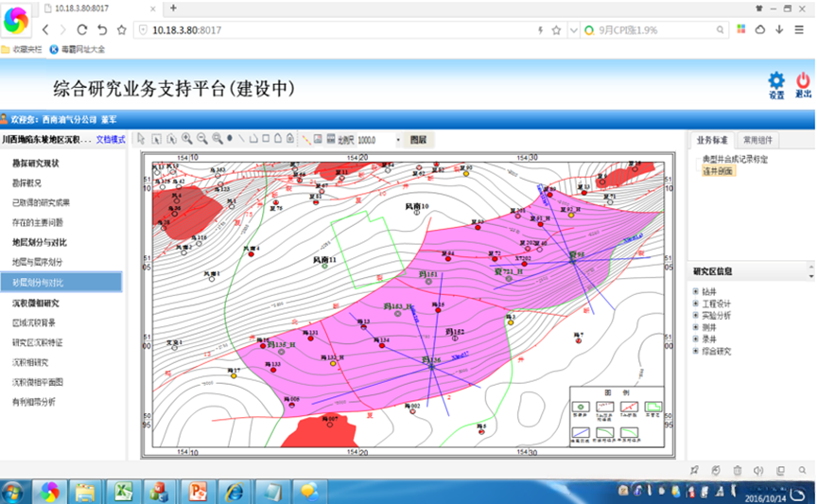Open the 毒霸网址大全 bookmark link

point(78,49)
